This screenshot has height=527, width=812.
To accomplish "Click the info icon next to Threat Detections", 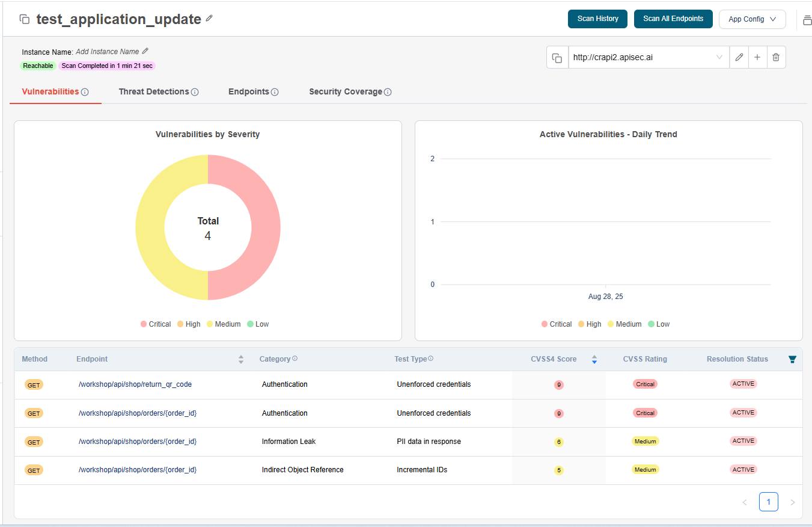I will (x=195, y=92).
